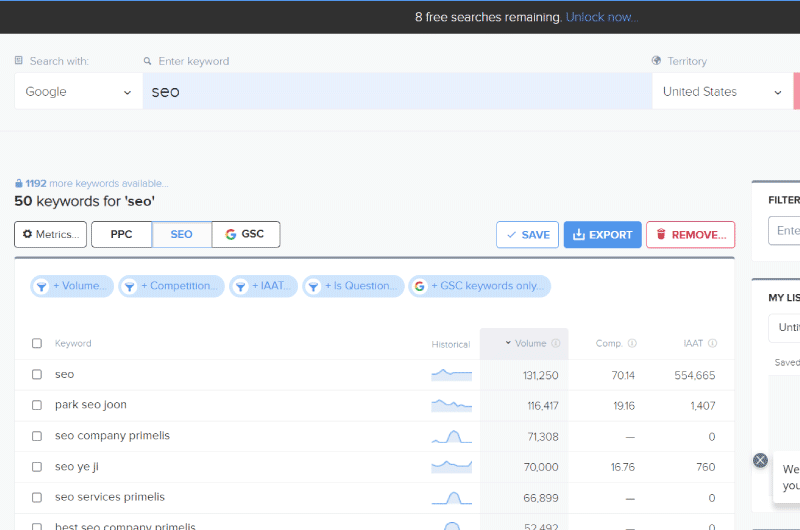The height and width of the screenshot is (530, 800).
Task: Click the magnifier icon by Enter keyword
Action: tap(147, 61)
